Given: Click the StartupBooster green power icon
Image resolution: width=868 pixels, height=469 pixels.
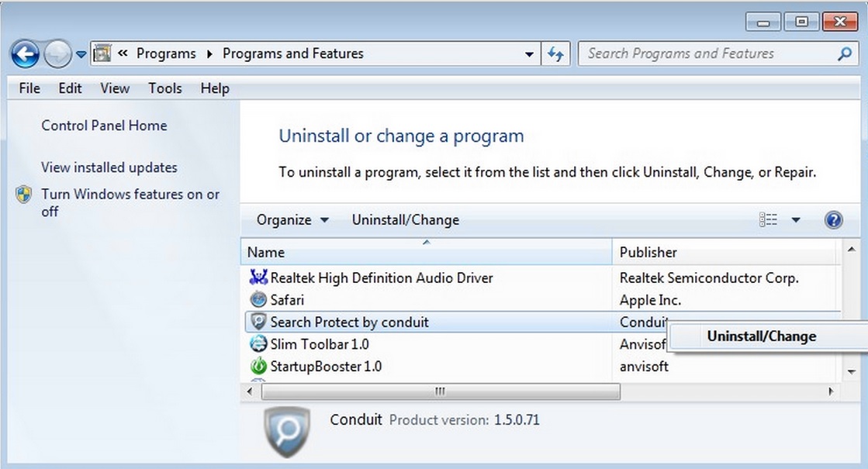Looking at the screenshot, I should pyautogui.click(x=258, y=366).
